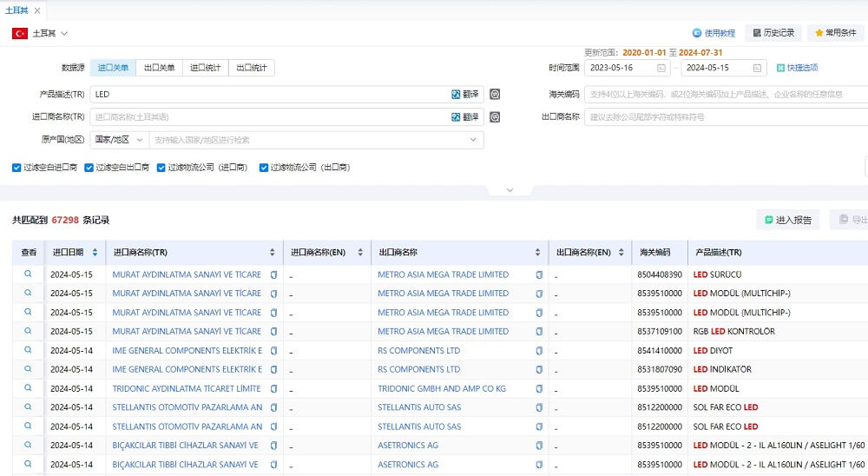868x476 pixels.
Task: Toggle 过滤空白出口商 checkbox
Action: point(89,168)
